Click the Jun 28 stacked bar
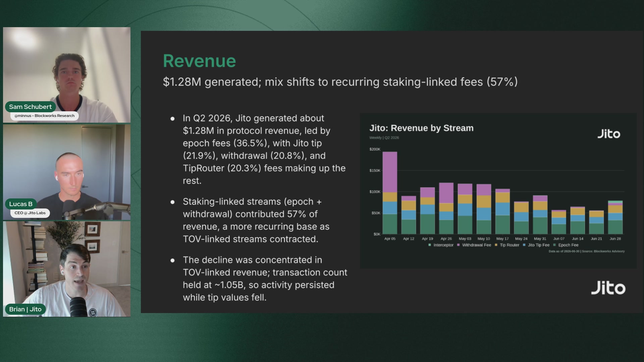Viewport: 644px width, 362px height. click(615, 218)
